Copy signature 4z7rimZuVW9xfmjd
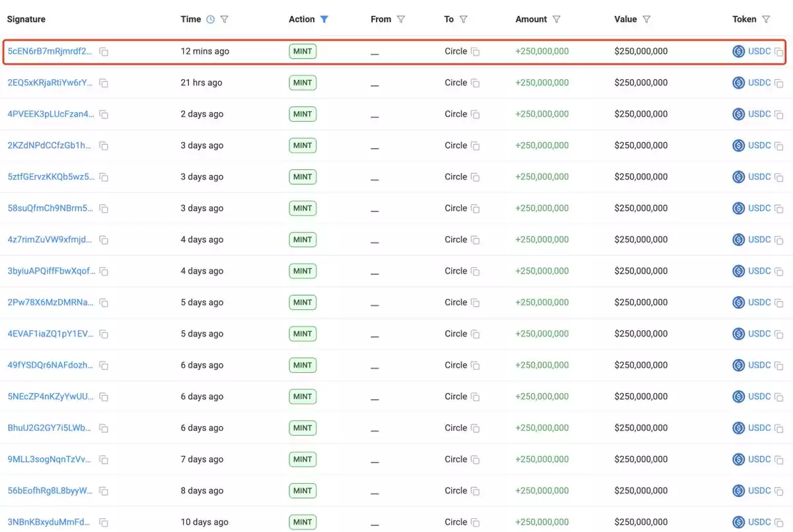The image size is (793, 532). point(104,240)
